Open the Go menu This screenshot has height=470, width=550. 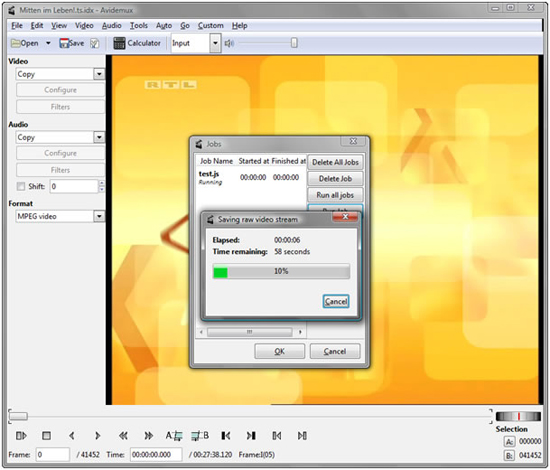click(185, 26)
